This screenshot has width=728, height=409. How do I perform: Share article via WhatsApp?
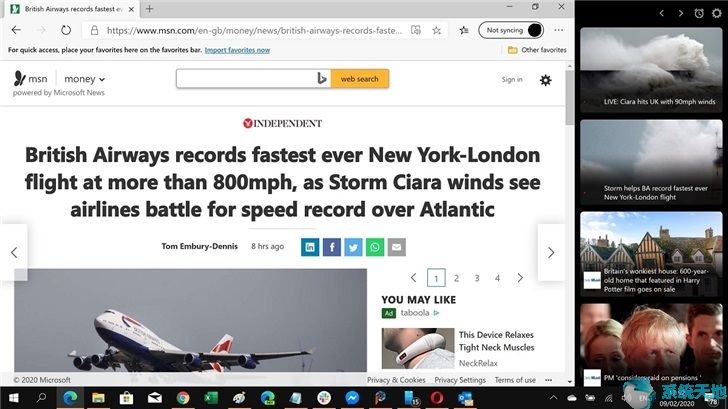375,247
